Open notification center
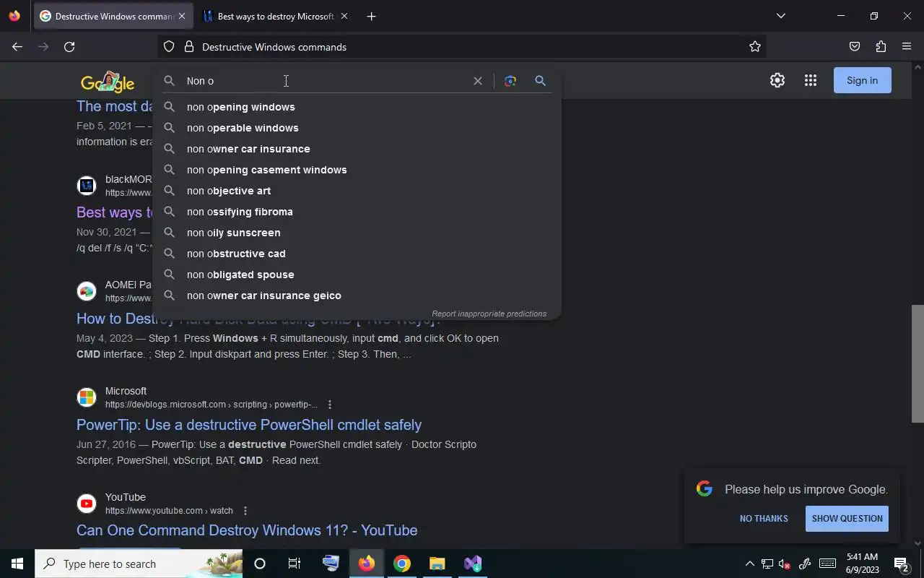 point(902,564)
